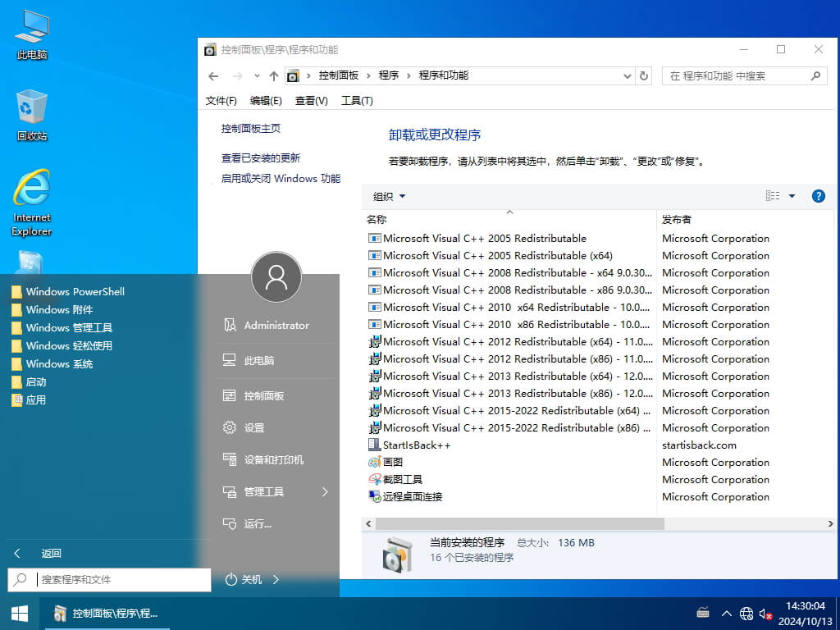Screen dimensions: 840x630
Task: Expand shutdown options arrow beside 关机
Action: point(276,579)
